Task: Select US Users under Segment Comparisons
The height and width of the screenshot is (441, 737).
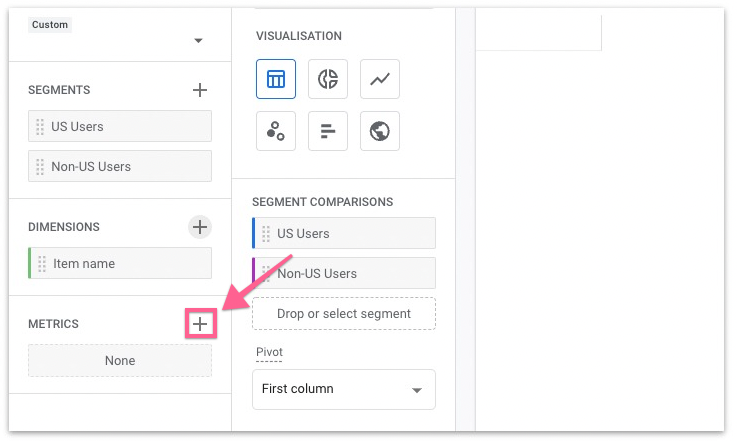Action: coord(344,233)
